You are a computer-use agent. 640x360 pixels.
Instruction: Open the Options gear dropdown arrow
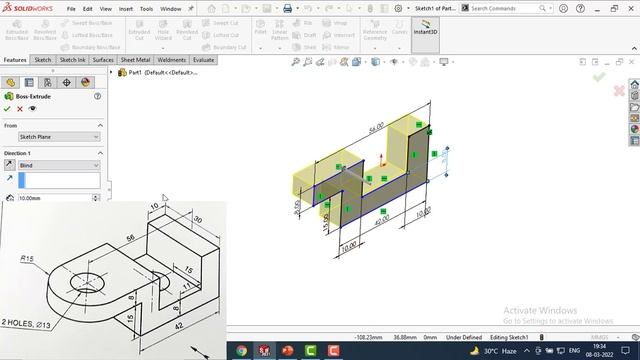(x=408, y=8)
